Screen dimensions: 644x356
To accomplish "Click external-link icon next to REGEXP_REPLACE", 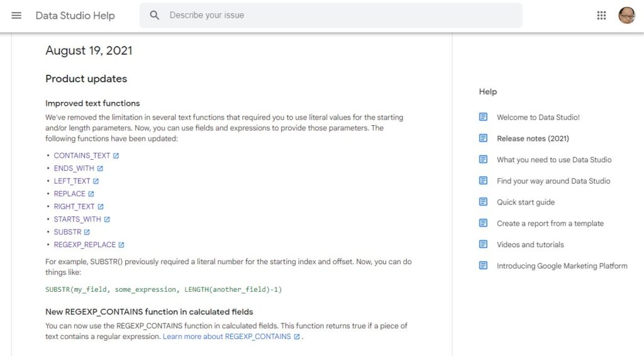I will (x=121, y=245).
